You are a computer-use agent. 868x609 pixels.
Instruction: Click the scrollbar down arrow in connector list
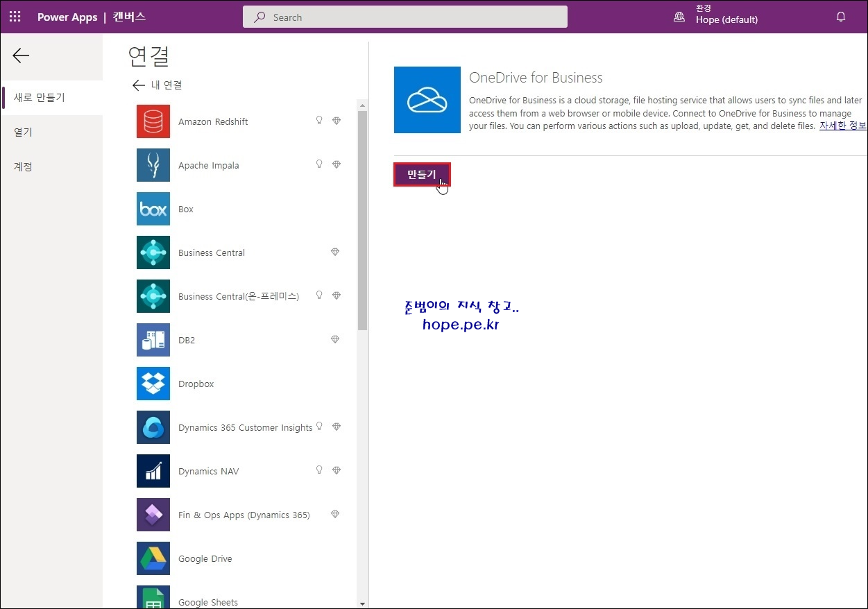(x=362, y=604)
